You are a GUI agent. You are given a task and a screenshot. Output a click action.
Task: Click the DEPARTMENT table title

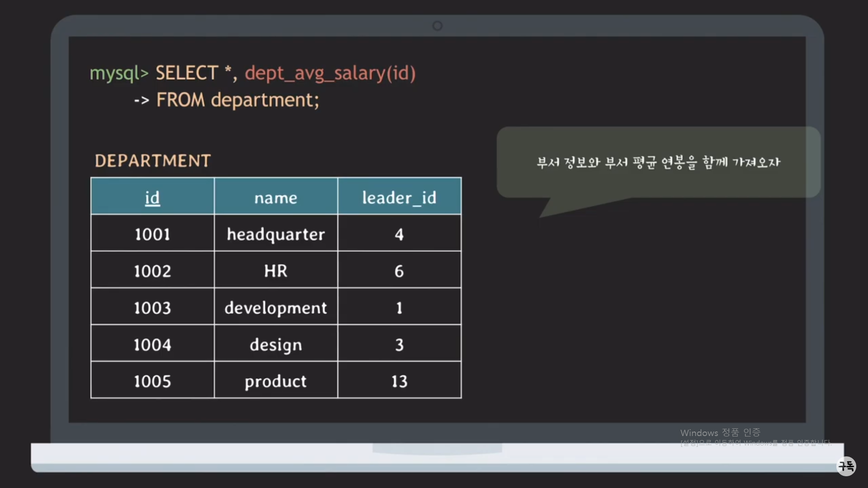click(153, 161)
